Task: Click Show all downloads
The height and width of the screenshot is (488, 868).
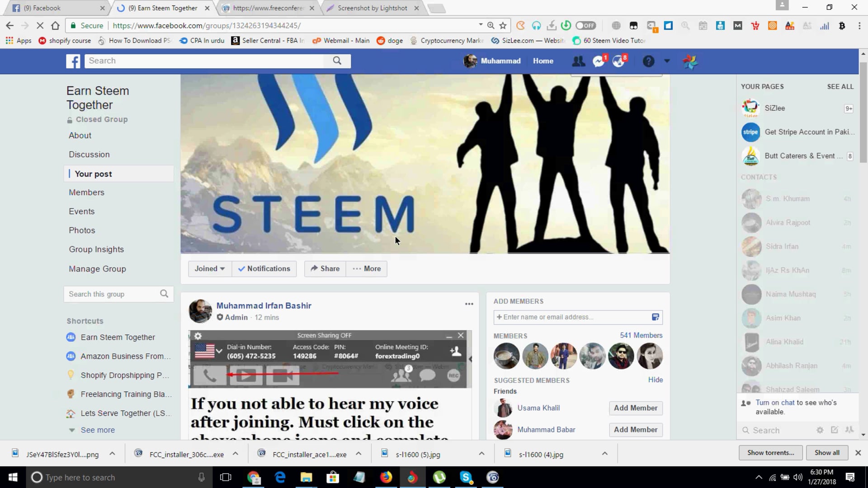Action: 827,452
